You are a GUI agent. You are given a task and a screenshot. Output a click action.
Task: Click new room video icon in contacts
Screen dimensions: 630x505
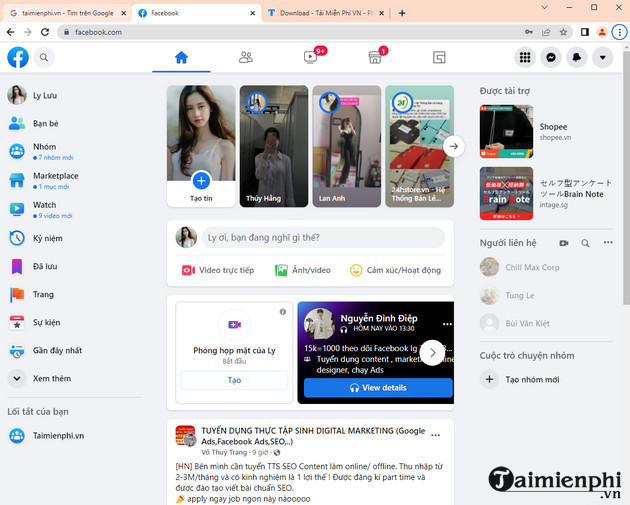(x=564, y=243)
